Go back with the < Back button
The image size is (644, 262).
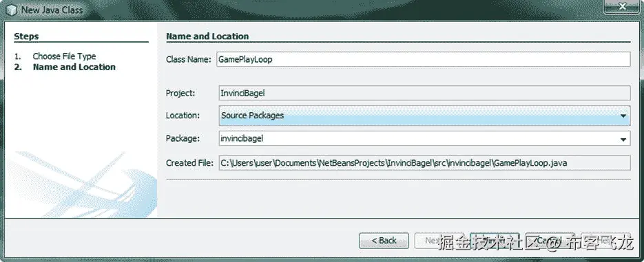coord(384,241)
